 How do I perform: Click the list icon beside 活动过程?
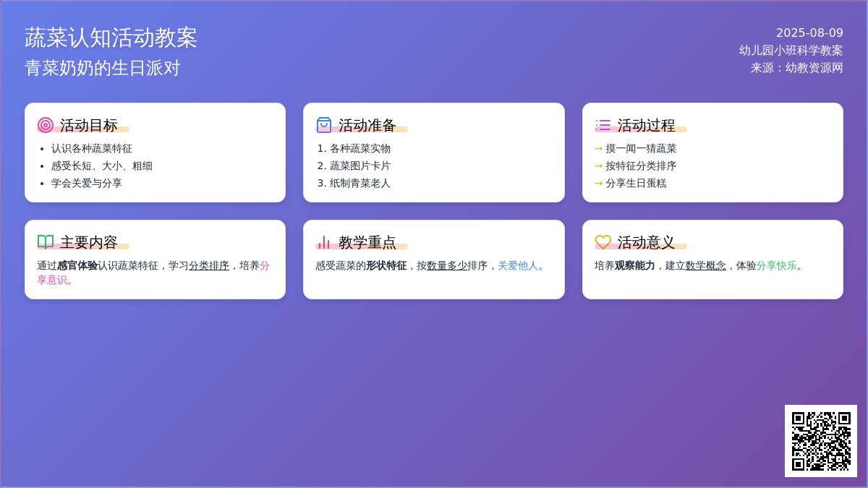coord(603,125)
